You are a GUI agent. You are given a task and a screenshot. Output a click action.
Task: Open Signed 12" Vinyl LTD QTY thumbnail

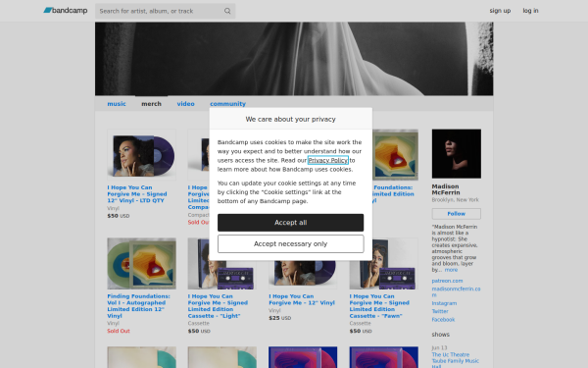click(x=141, y=155)
